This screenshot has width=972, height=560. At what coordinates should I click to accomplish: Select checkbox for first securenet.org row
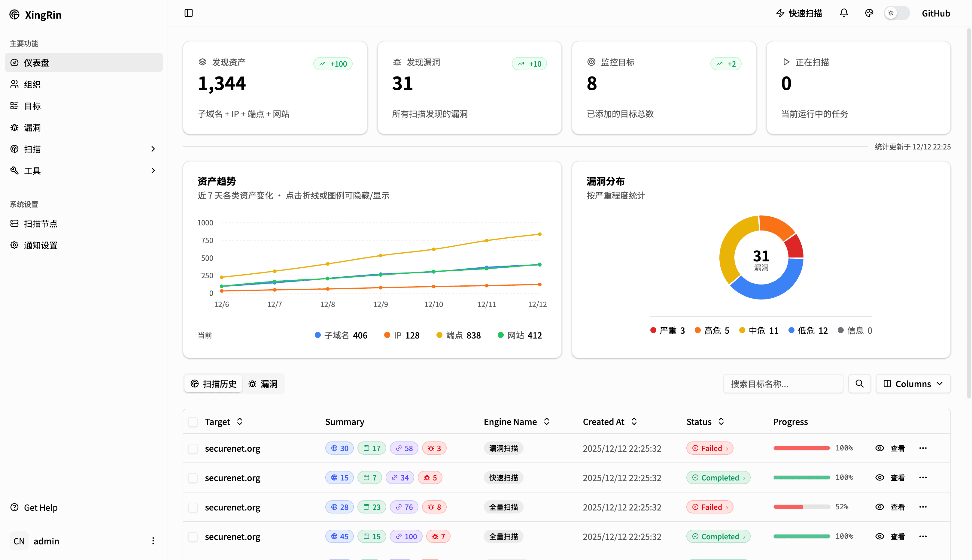193,448
